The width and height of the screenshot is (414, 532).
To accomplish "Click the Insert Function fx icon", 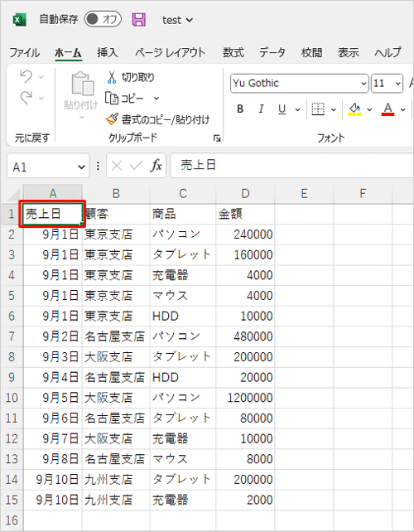I will click(156, 166).
